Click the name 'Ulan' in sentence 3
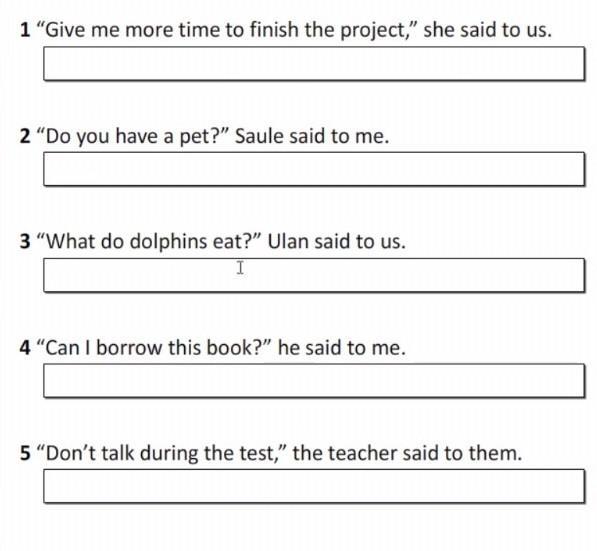Image resolution: width=597 pixels, height=551 pixels. (287, 241)
